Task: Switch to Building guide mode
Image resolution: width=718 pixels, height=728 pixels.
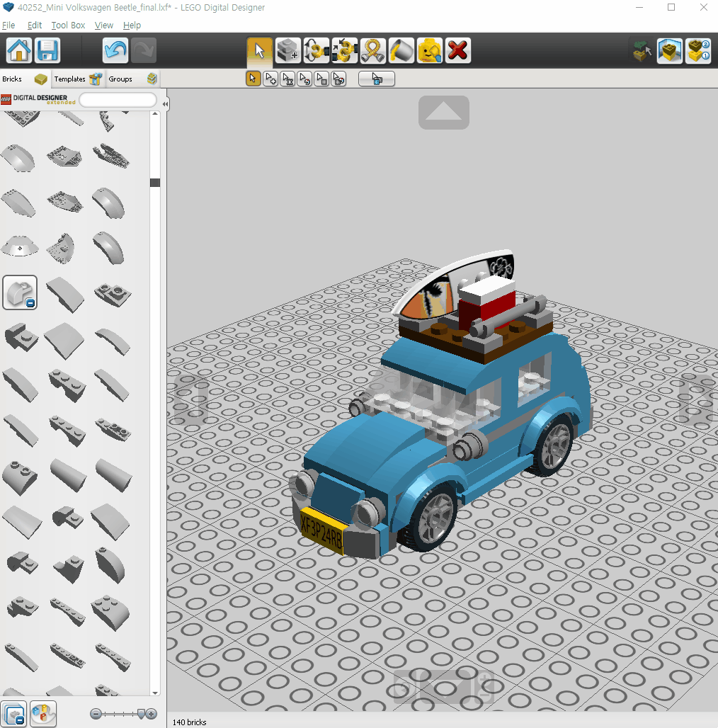Action: click(x=698, y=51)
